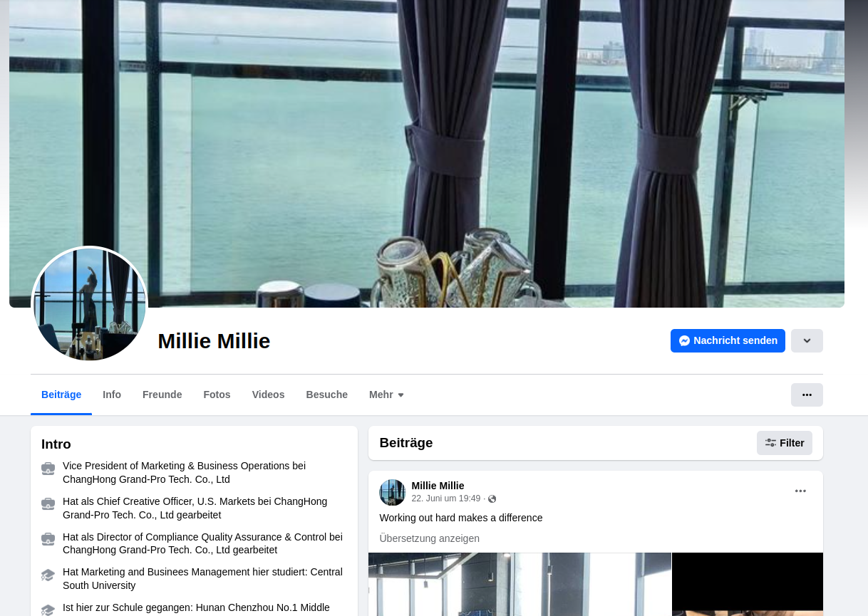The width and height of the screenshot is (868, 616).
Task: Click the Übersetzung anzeigen link
Action: 429,538
